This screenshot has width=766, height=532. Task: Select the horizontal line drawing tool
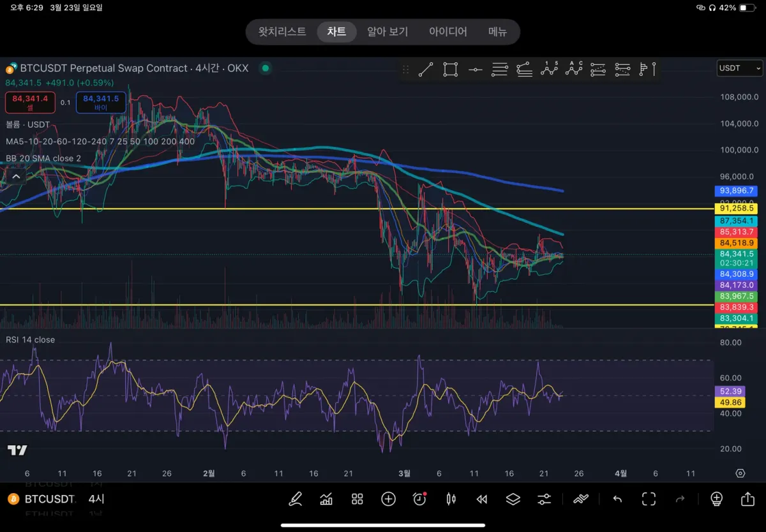(x=475, y=70)
